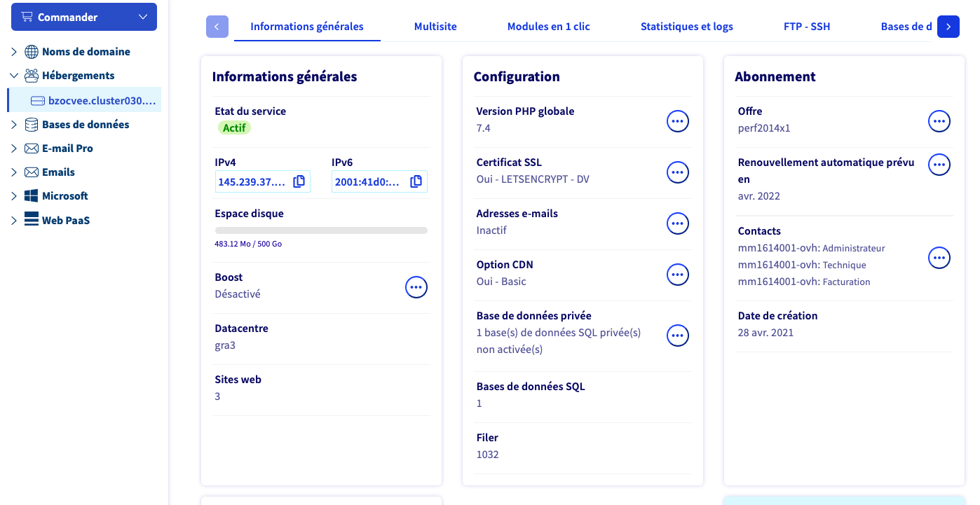
Task: Open the Boost options menu button
Action: [x=416, y=287]
